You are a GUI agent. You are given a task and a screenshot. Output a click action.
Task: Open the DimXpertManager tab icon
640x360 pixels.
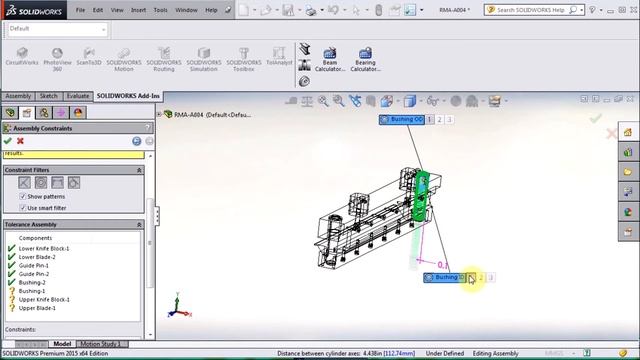tap(61, 113)
